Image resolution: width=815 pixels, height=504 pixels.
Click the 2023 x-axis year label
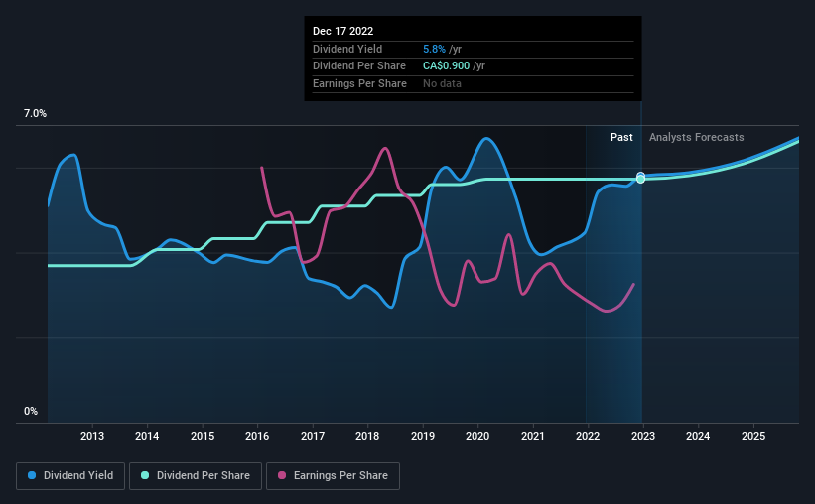pyautogui.click(x=643, y=436)
